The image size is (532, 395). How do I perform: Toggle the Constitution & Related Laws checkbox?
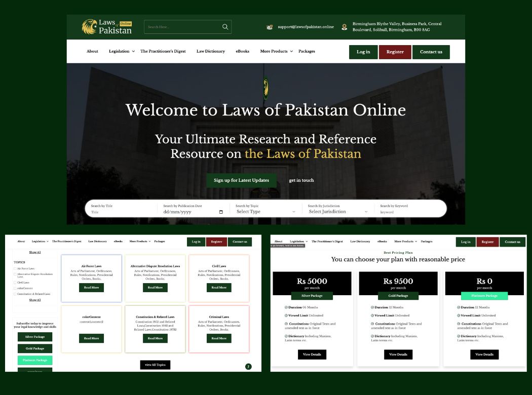[x=15, y=294]
